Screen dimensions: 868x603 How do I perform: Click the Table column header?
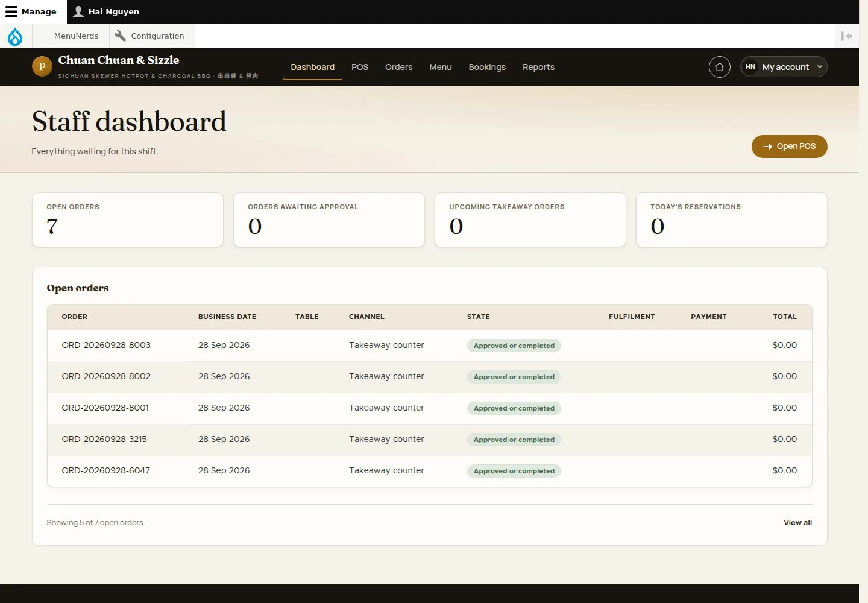[307, 317]
